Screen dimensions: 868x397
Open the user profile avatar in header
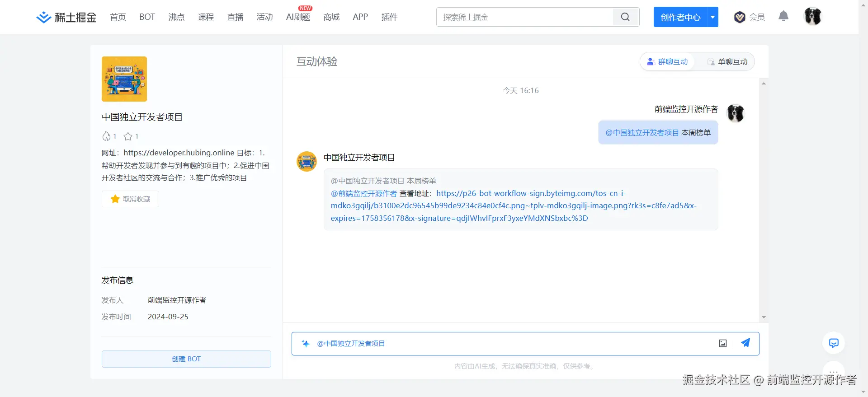pyautogui.click(x=812, y=17)
